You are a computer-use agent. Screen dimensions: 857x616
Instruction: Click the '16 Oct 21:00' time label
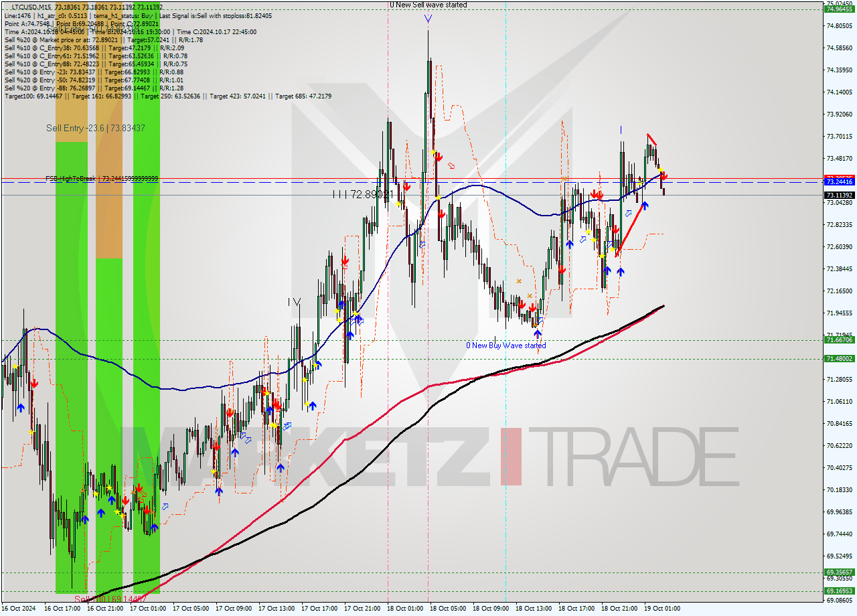[x=105, y=608]
